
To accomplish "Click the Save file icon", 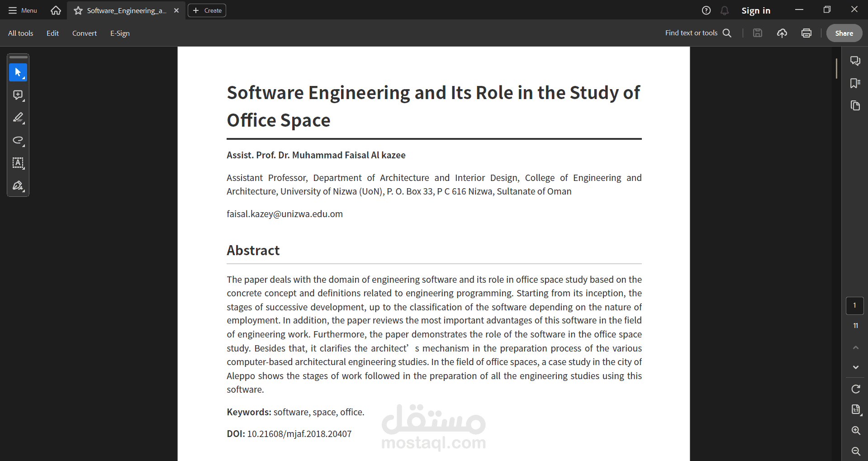I will point(758,33).
